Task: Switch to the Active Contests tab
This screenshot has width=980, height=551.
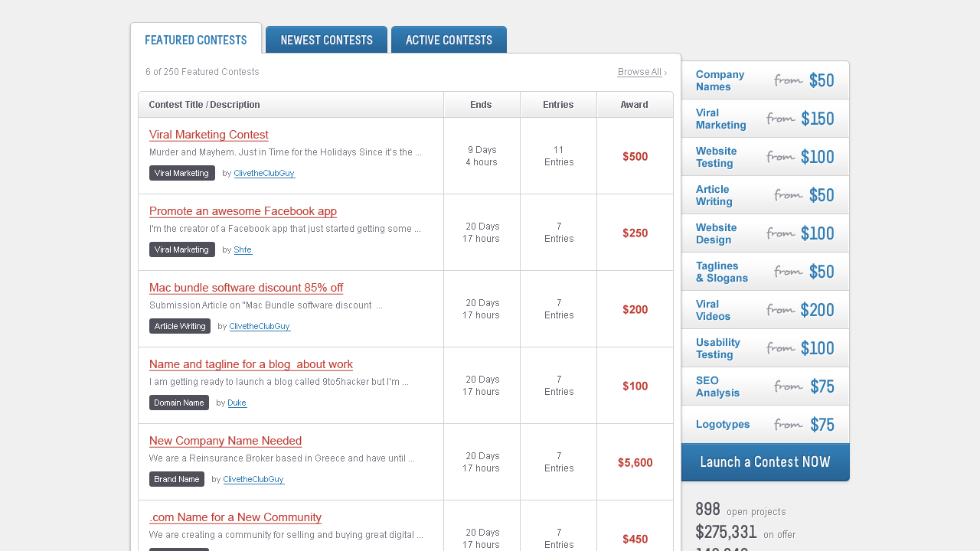Action: point(449,39)
